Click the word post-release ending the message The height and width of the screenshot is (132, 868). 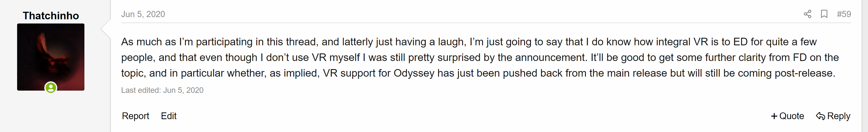click(x=805, y=73)
